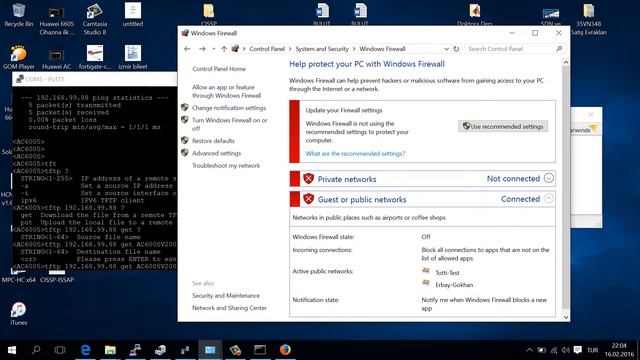Open GOM Player desktop icon

click(x=18, y=57)
